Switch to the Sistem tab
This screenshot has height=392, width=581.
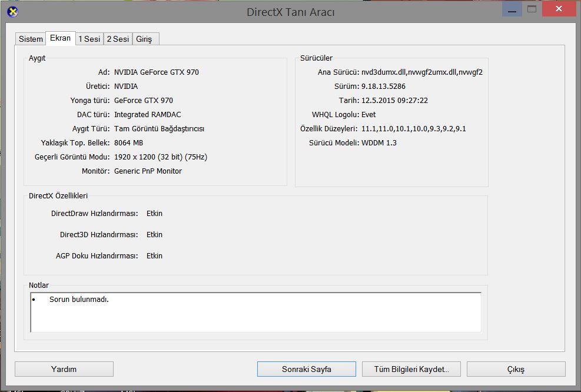click(x=31, y=39)
